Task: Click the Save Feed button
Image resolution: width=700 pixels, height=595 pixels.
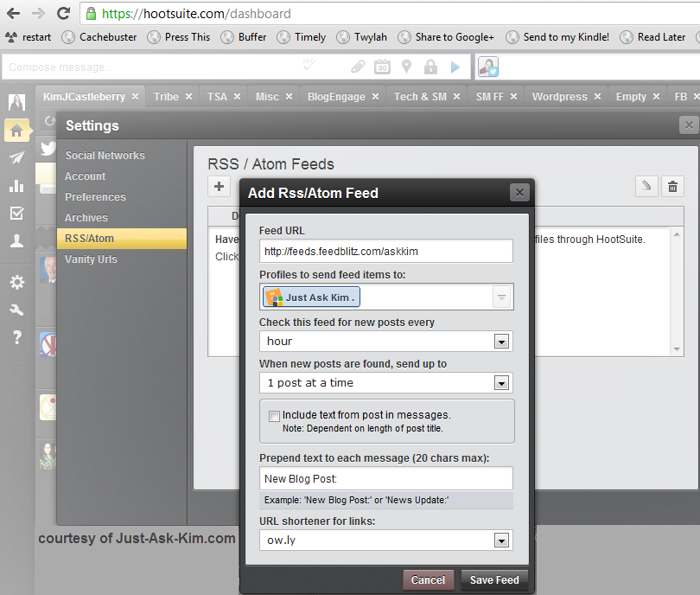Action: [x=494, y=579]
